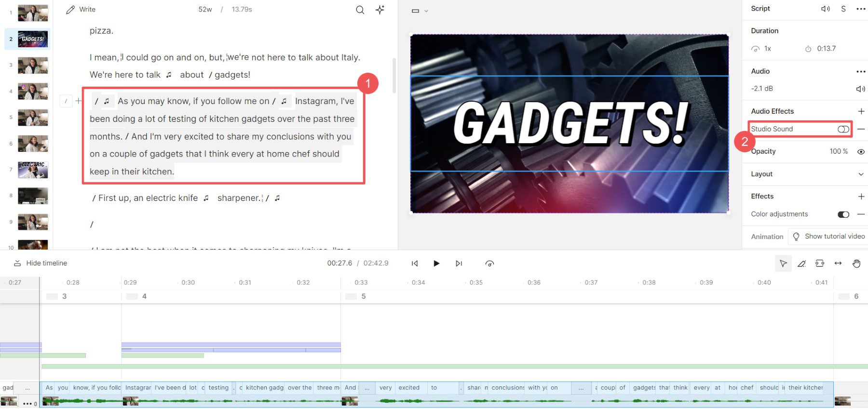
Task: Open the Audio section three-dot menu
Action: coord(861,72)
